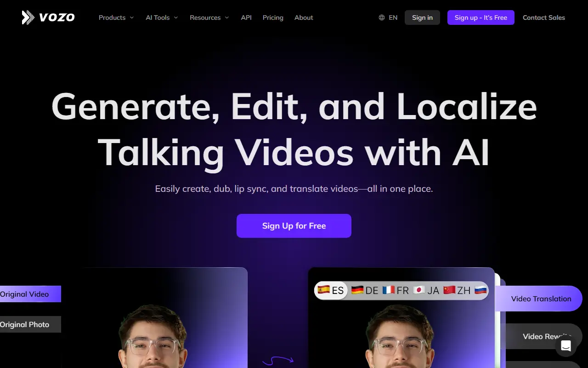Select the Spanish ES flag option
588x368 pixels.
(331, 290)
